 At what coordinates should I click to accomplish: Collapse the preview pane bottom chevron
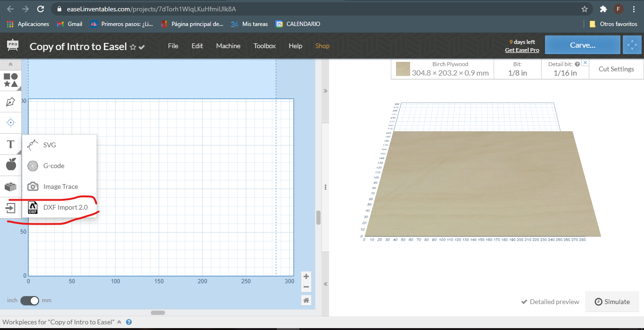(x=325, y=284)
